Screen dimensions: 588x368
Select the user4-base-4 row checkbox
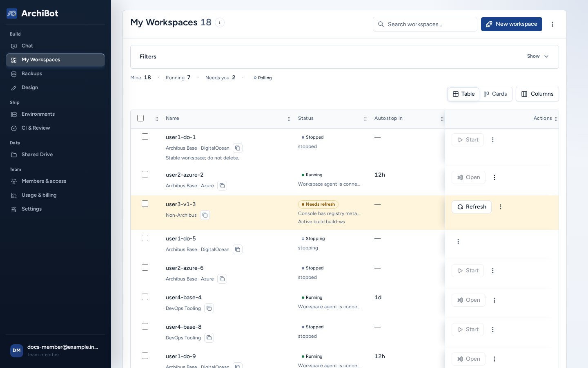click(145, 297)
